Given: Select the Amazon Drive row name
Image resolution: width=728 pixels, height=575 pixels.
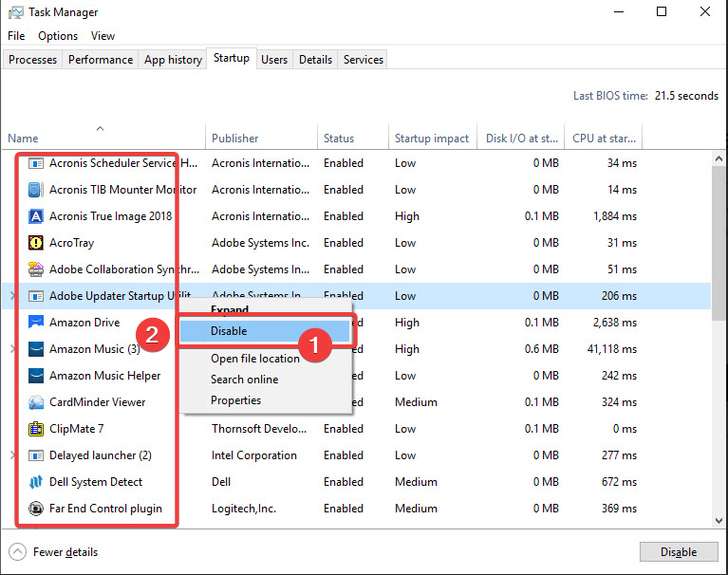Looking at the screenshot, I should (x=84, y=322).
